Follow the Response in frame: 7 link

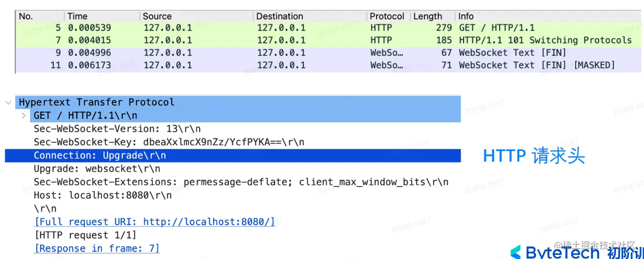[x=97, y=248]
